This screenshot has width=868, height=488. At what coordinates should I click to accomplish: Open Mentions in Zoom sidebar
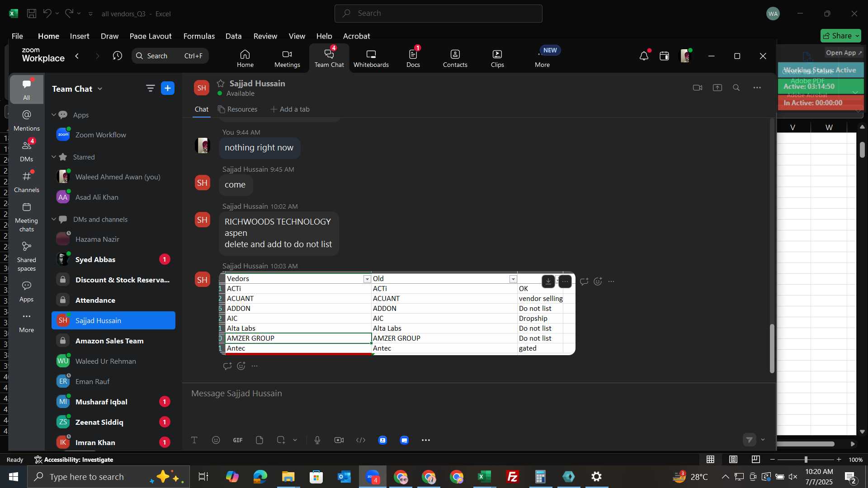point(27,121)
